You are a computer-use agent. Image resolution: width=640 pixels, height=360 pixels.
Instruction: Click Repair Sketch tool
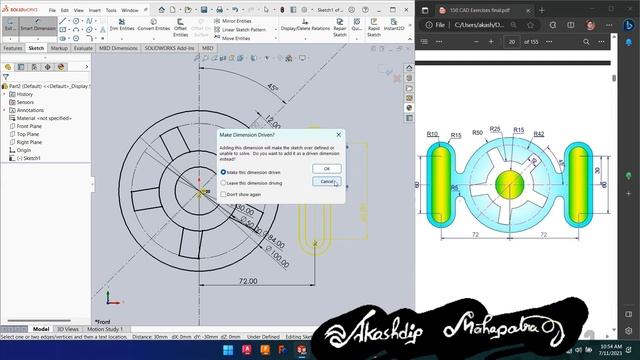[x=340, y=27]
